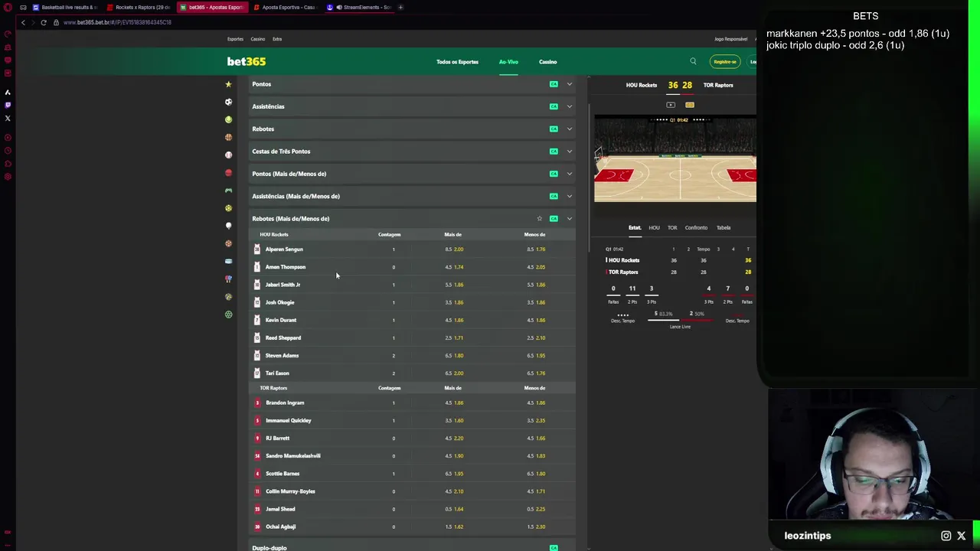The image size is (980, 551).
Task: Click Opera menu logo
Action: 8,7
